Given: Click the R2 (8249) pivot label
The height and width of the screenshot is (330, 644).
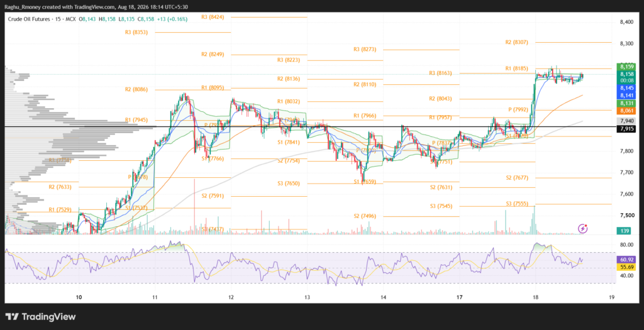Looking at the screenshot, I should pyautogui.click(x=213, y=54).
